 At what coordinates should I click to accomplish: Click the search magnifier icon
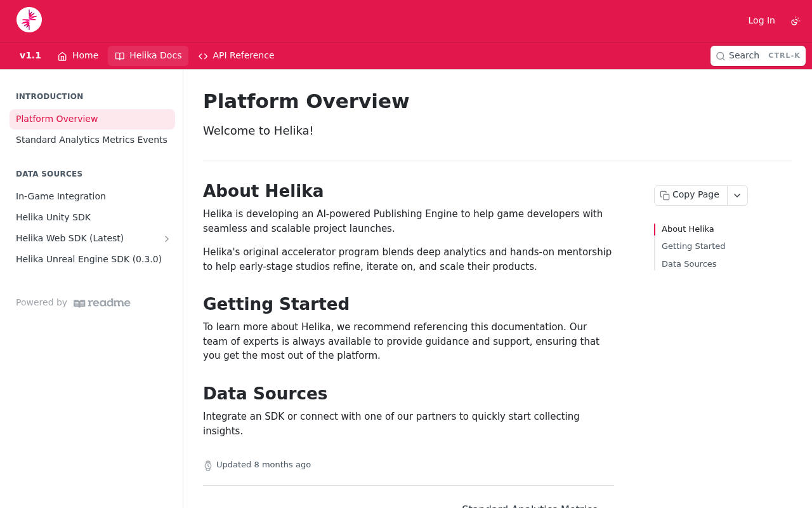click(721, 56)
